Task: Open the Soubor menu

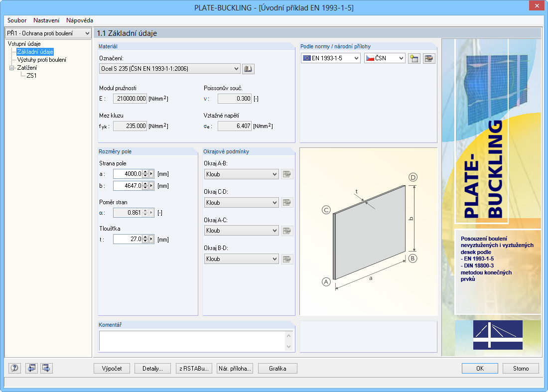Action: point(17,20)
